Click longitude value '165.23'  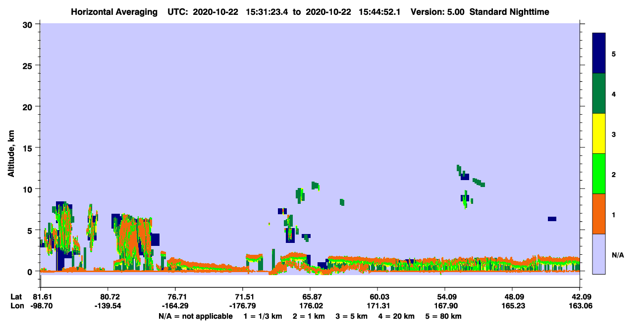tap(512, 306)
